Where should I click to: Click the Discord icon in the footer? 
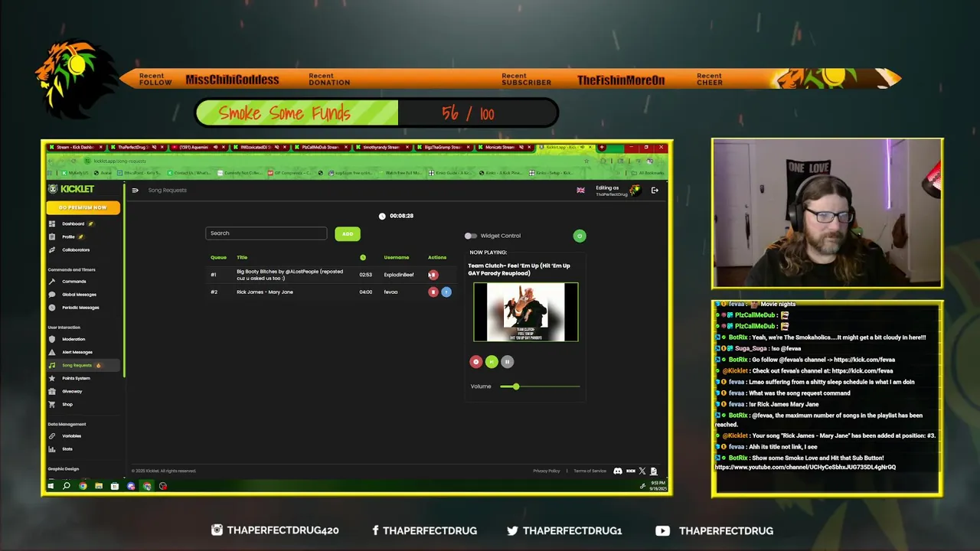618,471
